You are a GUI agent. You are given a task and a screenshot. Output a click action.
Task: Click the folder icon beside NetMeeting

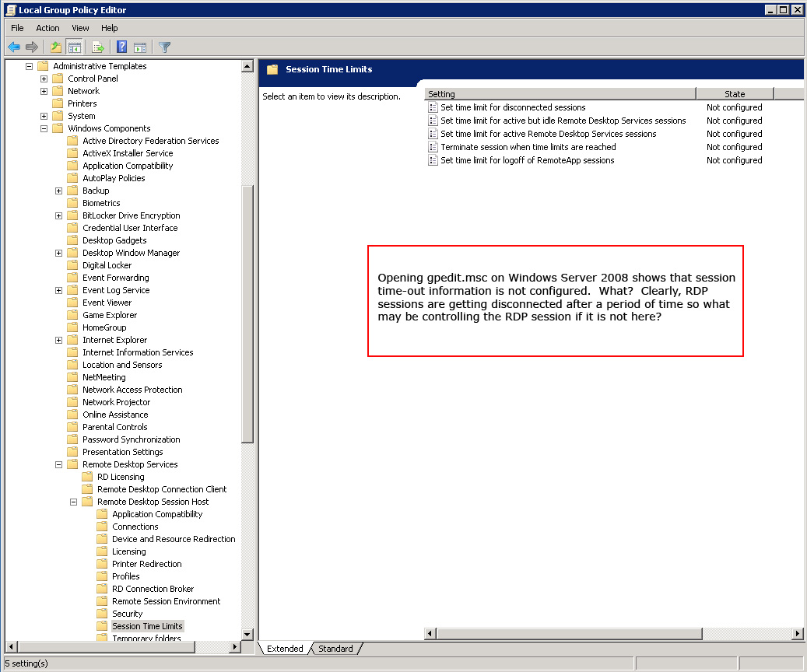(x=72, y=377)
